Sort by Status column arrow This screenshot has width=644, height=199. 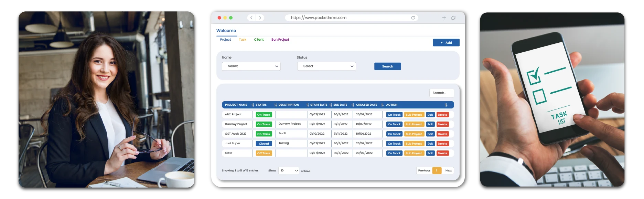point(276,105)
